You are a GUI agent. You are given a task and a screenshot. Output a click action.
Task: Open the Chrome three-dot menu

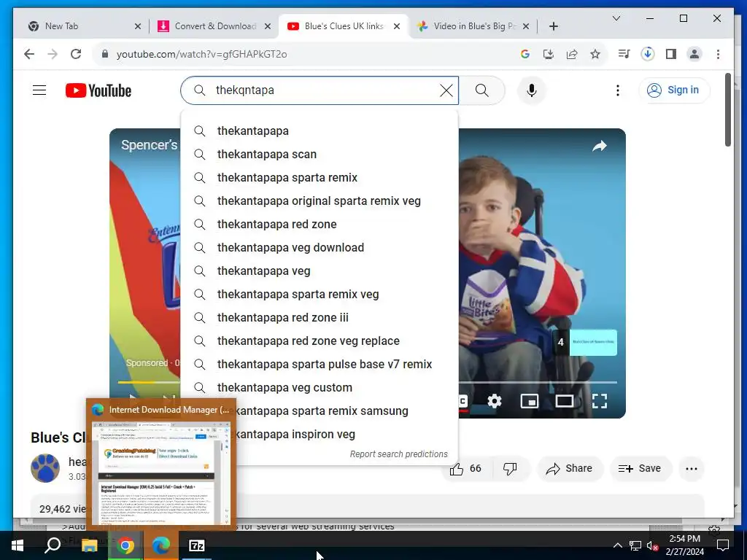pos(718,54)
